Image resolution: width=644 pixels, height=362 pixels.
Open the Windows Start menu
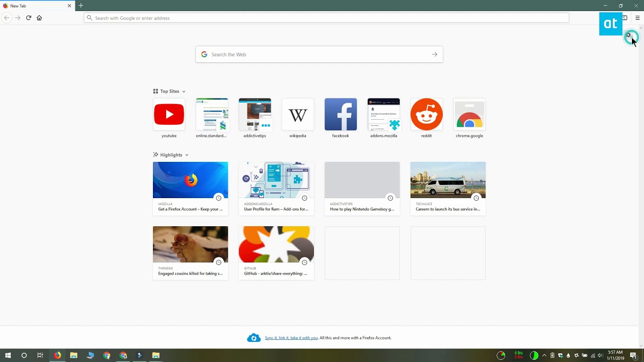(8, 355)
